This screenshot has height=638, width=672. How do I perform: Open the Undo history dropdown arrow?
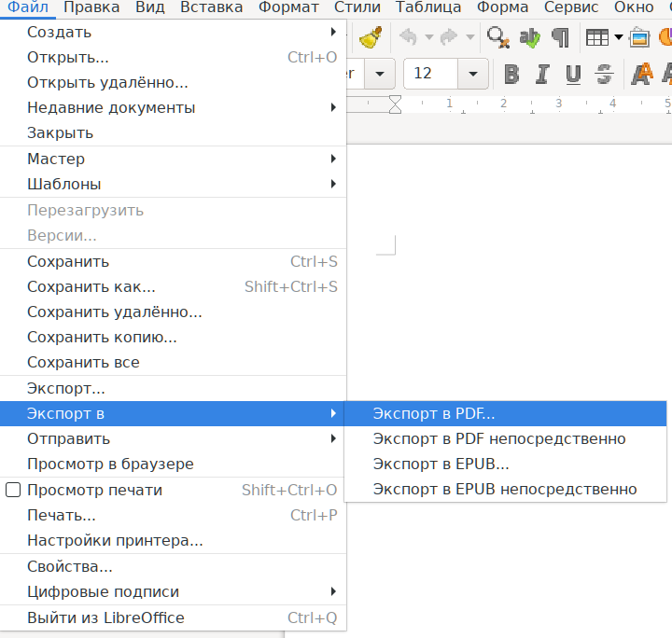[429, 37]
